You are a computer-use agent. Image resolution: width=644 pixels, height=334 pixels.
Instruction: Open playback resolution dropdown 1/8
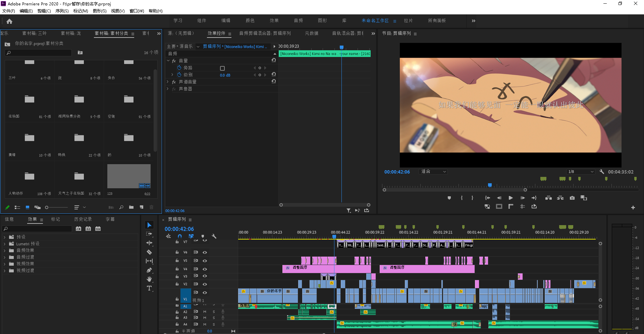pyautogui.click(x=581, y=172)
